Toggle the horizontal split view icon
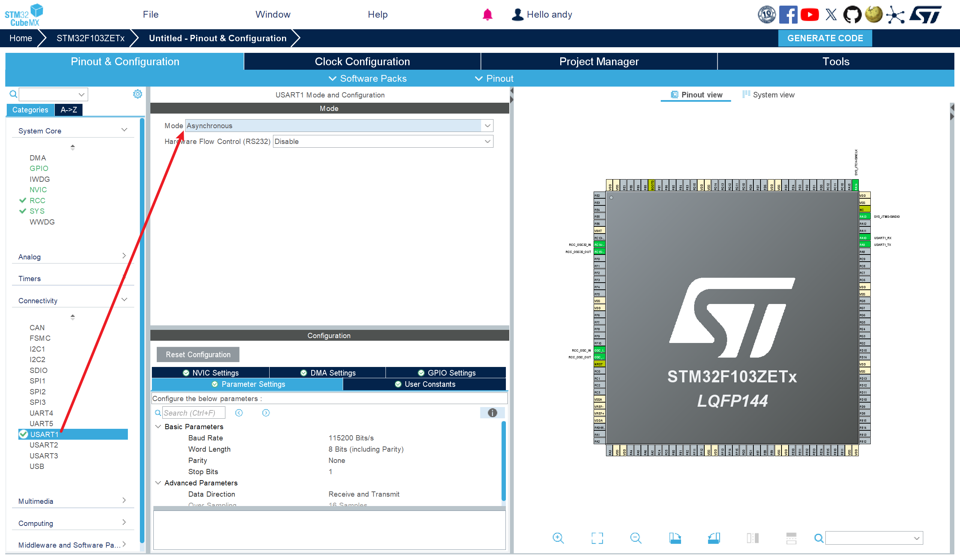This screenshot has height=560, width=960. [x=791, y=538]
